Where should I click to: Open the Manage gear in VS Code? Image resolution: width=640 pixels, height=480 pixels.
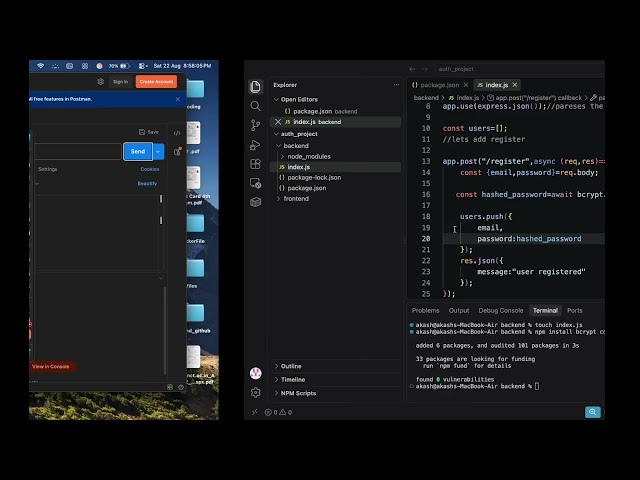pos(256,392)
